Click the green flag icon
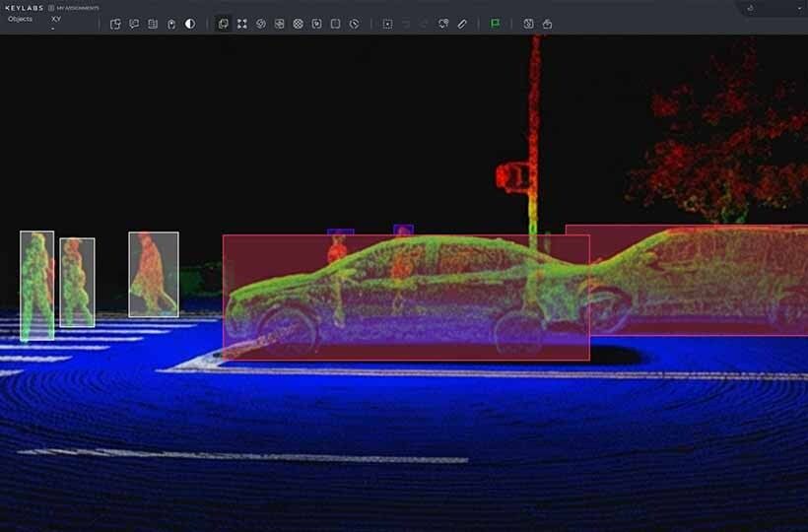 [495, 24]
